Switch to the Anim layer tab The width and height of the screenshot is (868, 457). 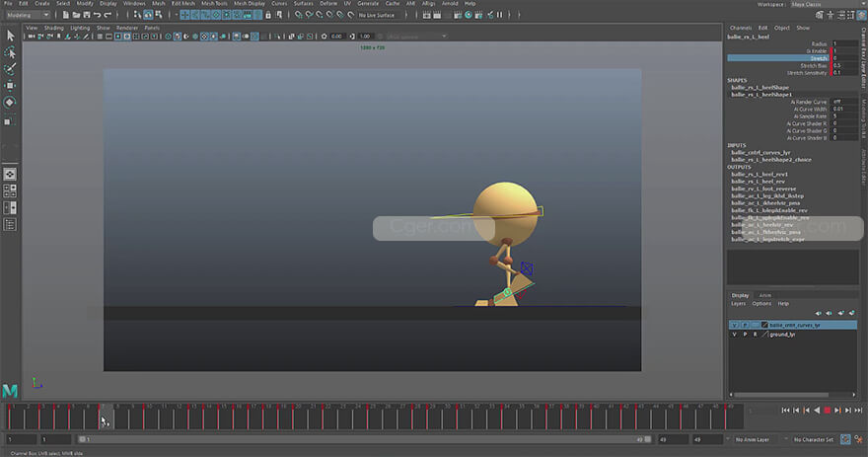[764, 295]
